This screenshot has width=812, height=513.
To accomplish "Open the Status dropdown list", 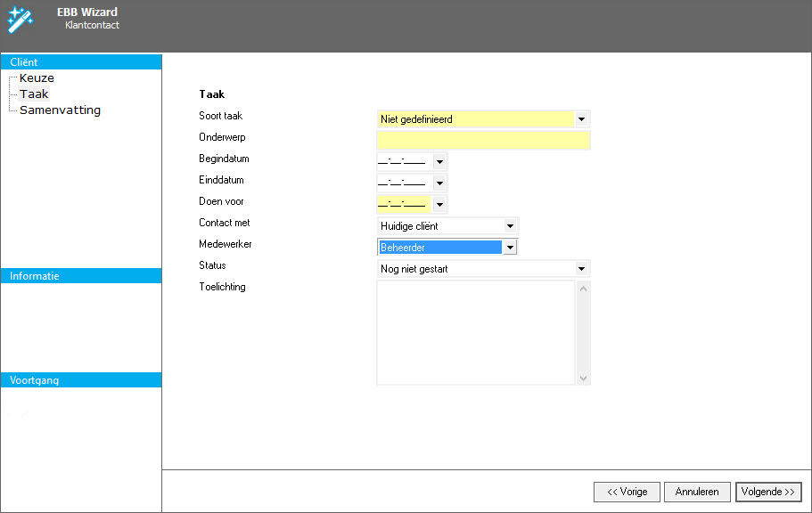I will click(x=581, y=269).
